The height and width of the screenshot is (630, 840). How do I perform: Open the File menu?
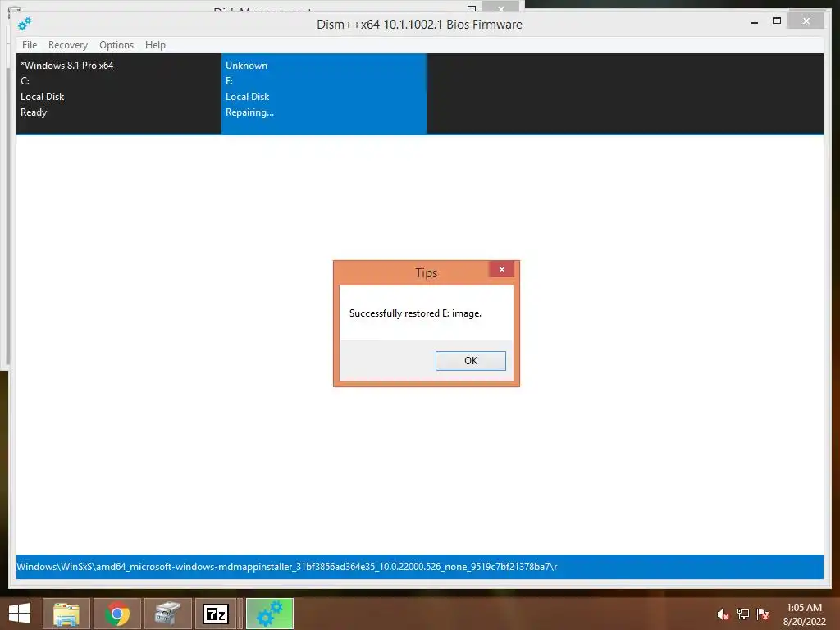pos(30,45)
